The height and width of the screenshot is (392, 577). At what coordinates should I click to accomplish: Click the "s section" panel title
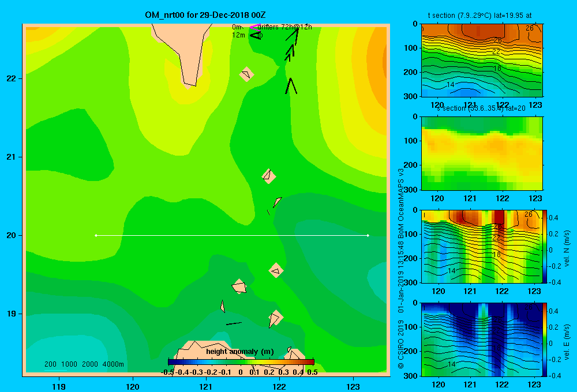(481, 108)
